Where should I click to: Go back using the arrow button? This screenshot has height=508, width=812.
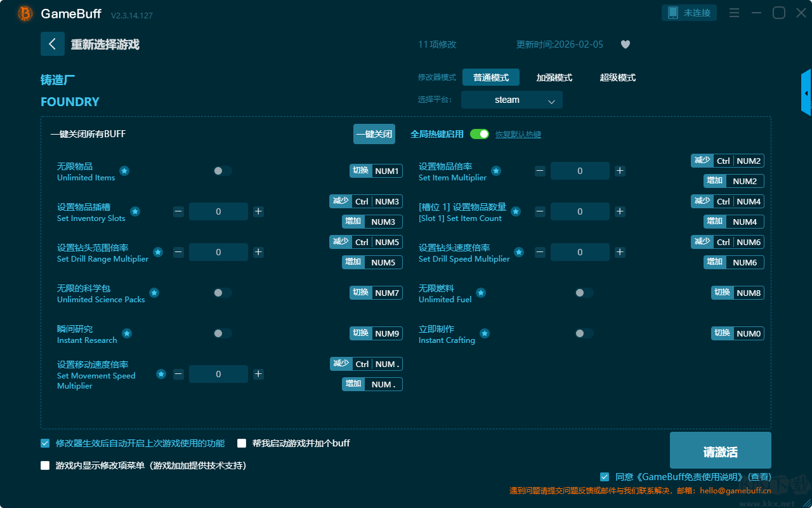coord(53,44)
